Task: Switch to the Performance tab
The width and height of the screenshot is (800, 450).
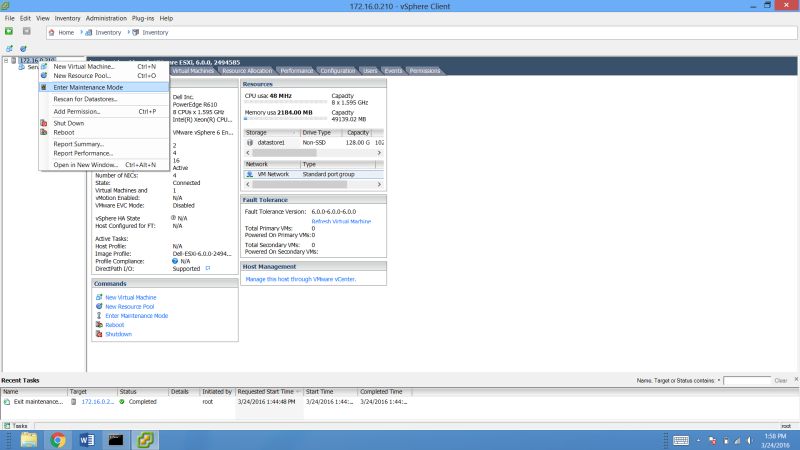Action: 296,71
